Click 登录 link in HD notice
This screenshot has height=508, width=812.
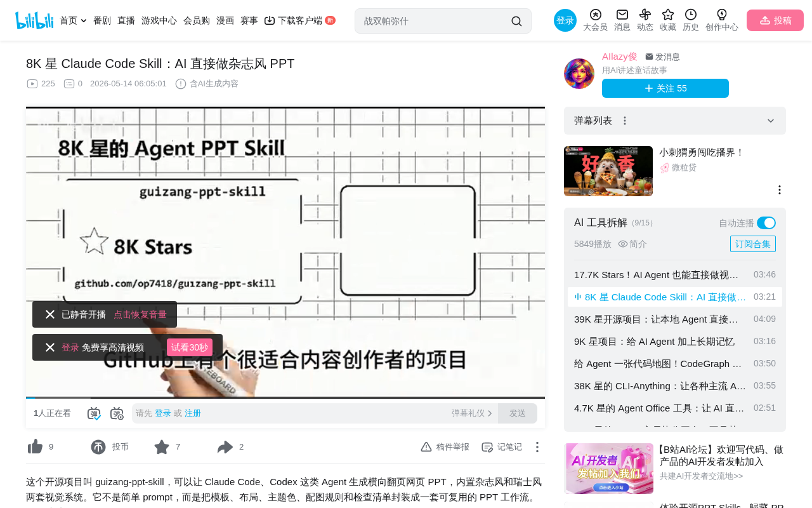pyautogui.click(x=70, y=347)
